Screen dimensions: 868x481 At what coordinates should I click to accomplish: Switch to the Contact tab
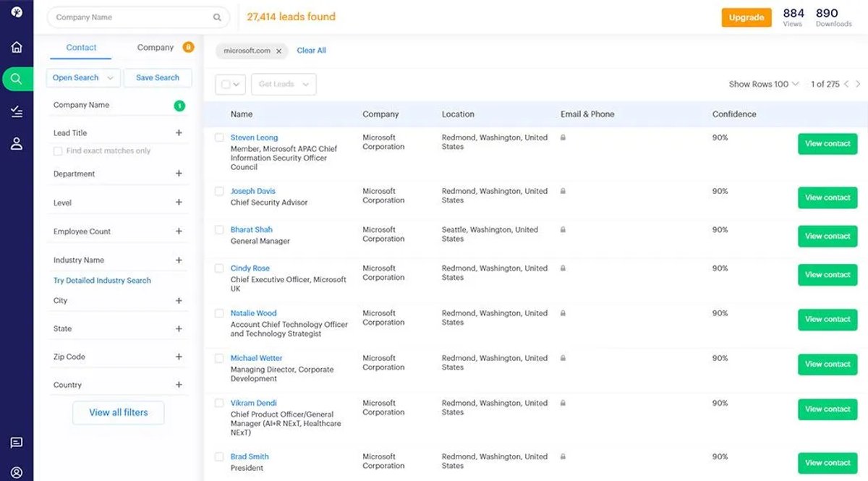(x=81, y=48)
